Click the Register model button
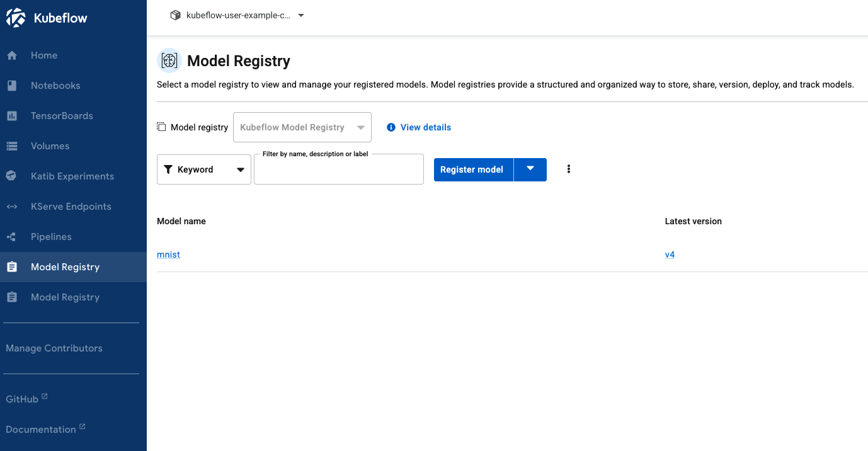Screen dimensions: 868x451 (472, 169)
